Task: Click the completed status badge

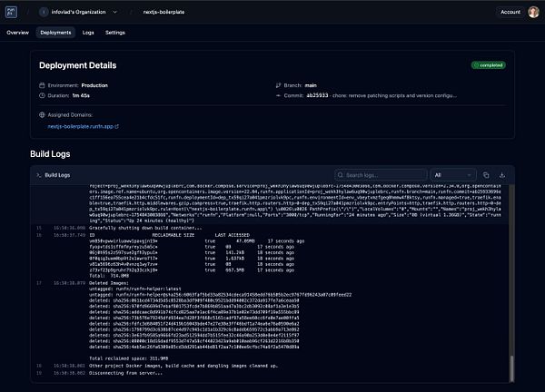Action: tap(489, 65)
